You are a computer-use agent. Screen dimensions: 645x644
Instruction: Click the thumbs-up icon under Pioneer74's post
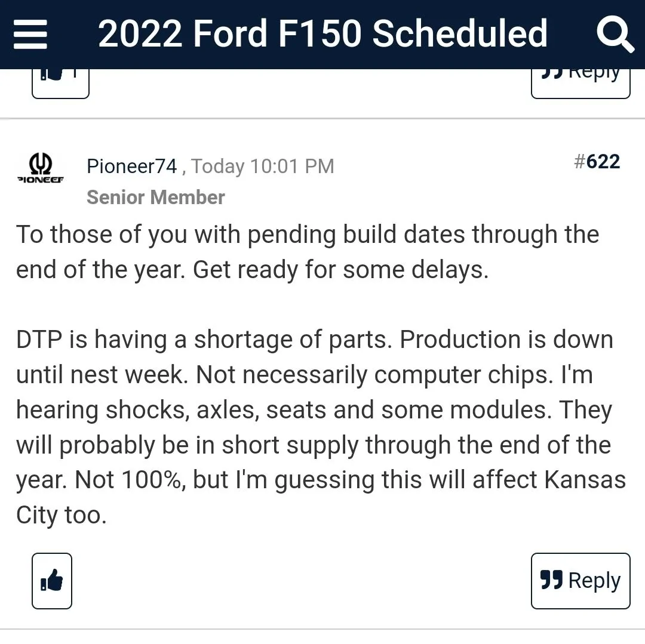(52, 580)
